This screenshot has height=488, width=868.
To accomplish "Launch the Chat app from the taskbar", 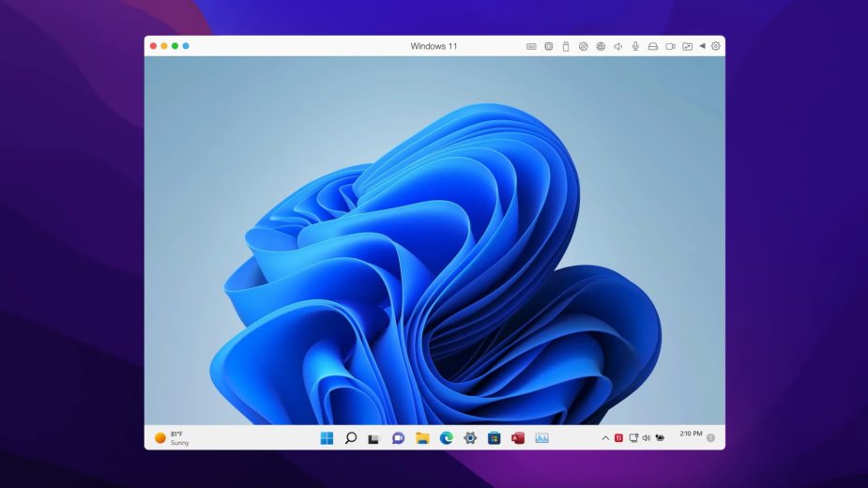I will pyautogui.click(x=398, y=438).
